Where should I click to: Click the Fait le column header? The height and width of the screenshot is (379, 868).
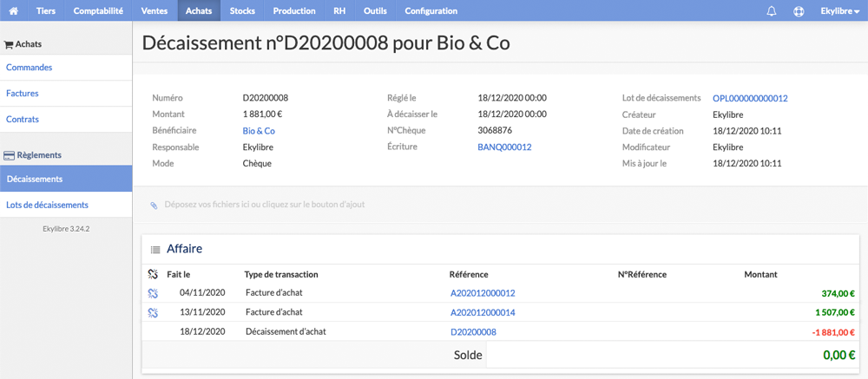(179, 274)
